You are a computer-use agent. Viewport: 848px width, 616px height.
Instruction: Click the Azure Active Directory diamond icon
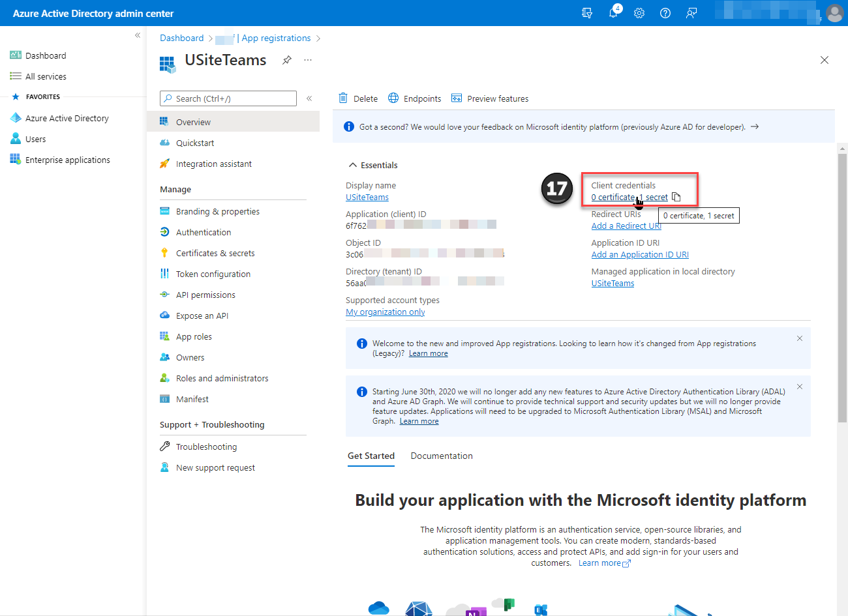coord(16,118)
